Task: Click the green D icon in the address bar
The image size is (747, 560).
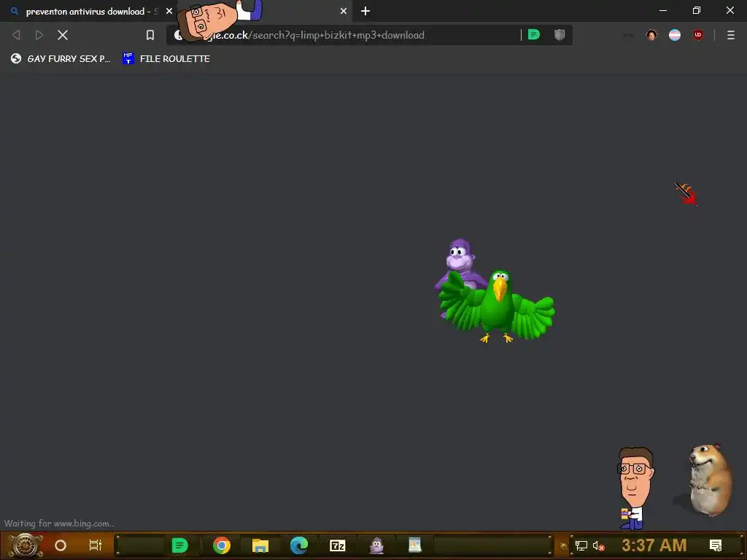Action: coord(534,34)
